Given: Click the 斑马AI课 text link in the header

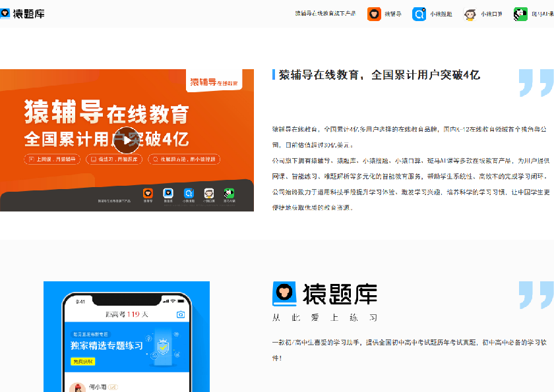Looking at the screenshot, I should tap(542, 14).
